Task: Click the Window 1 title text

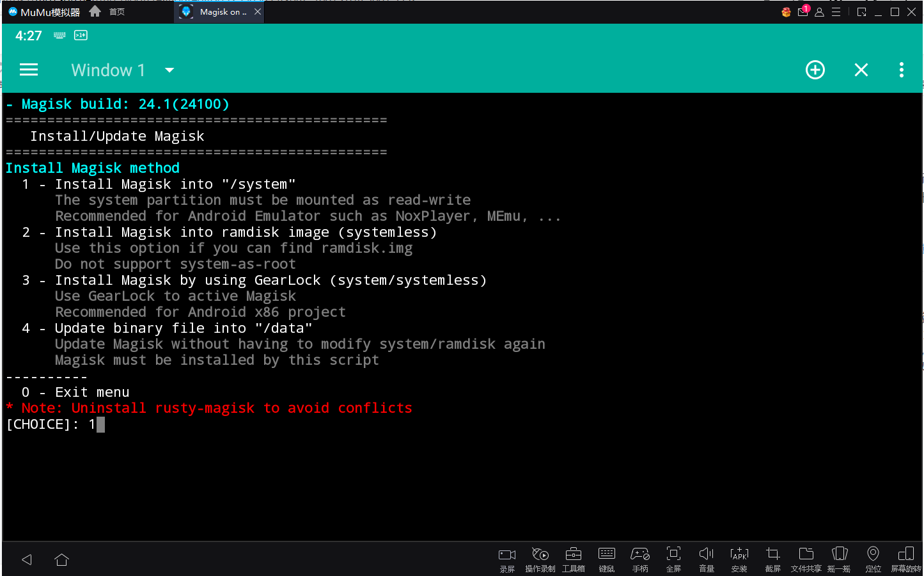Action: (x=108, y=70)
